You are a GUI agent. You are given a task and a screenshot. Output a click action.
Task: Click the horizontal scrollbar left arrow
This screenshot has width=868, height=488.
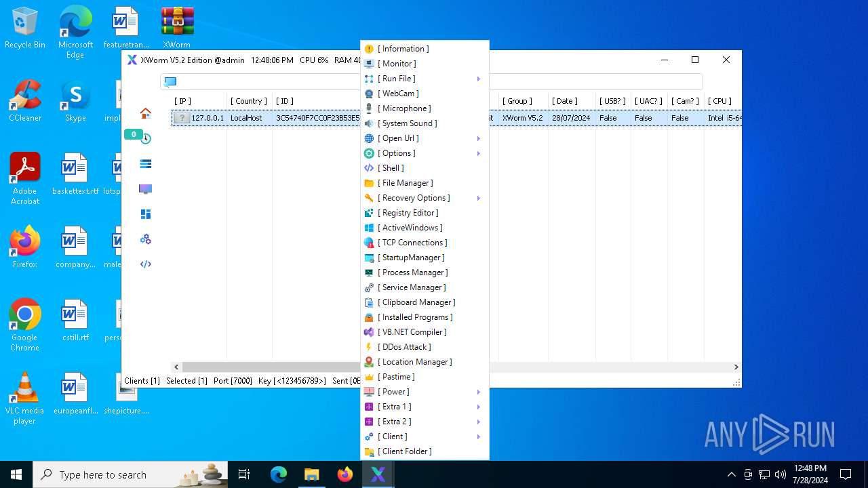(177, 367)
